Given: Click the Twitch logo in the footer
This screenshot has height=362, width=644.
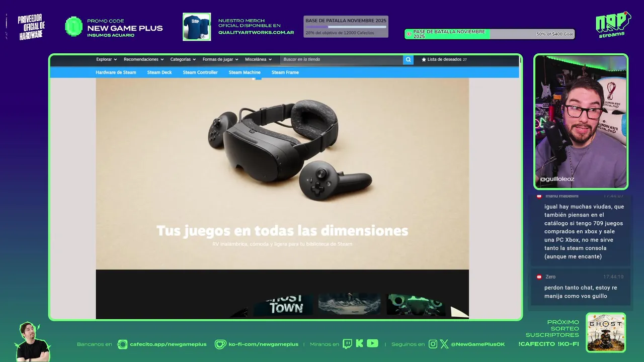Looking at the screenshot, I should click(347, 344).
